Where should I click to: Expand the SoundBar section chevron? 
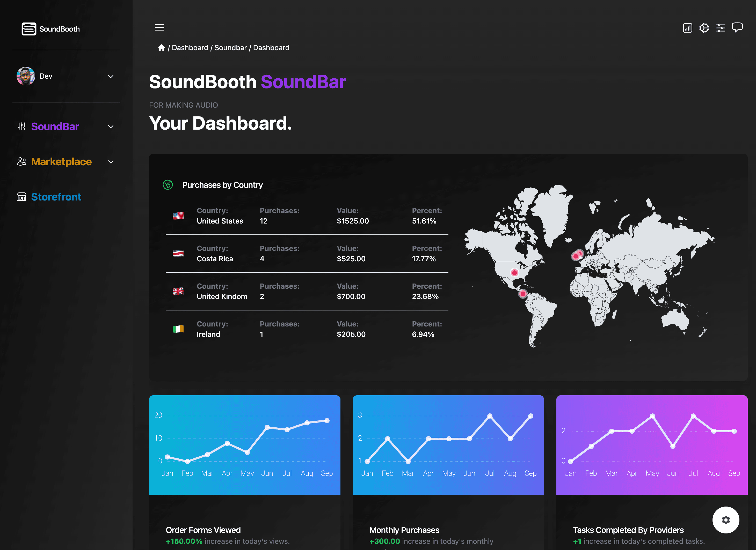[111, 127]
